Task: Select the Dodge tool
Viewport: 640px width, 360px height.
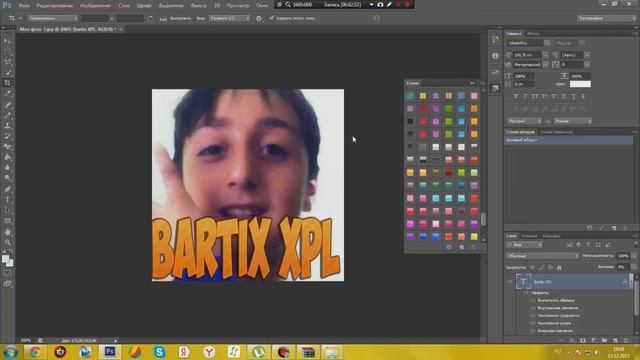Action: click(7, 178)
